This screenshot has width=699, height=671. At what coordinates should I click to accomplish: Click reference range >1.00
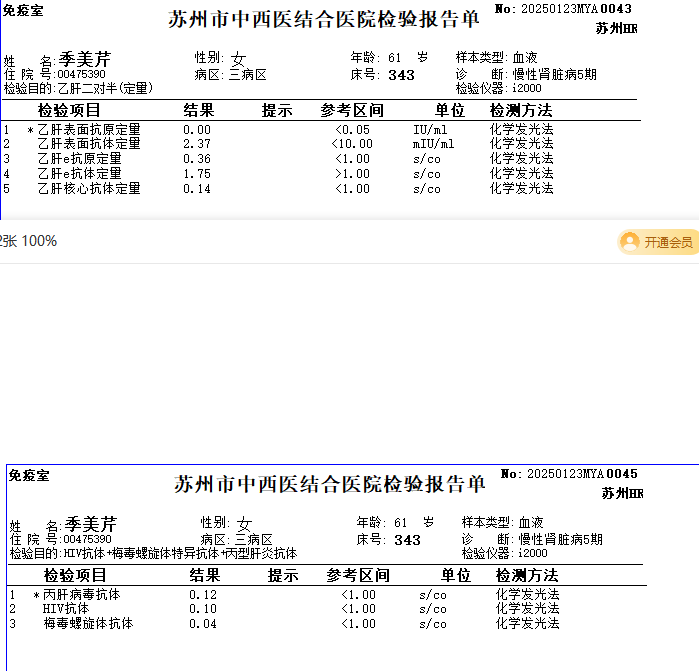[352, 174]
